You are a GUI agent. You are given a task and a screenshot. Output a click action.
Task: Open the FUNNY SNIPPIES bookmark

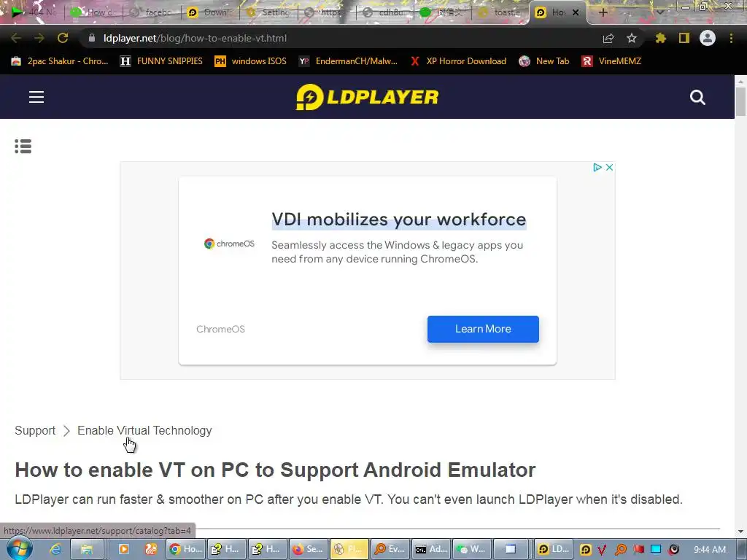coord(161,61)
